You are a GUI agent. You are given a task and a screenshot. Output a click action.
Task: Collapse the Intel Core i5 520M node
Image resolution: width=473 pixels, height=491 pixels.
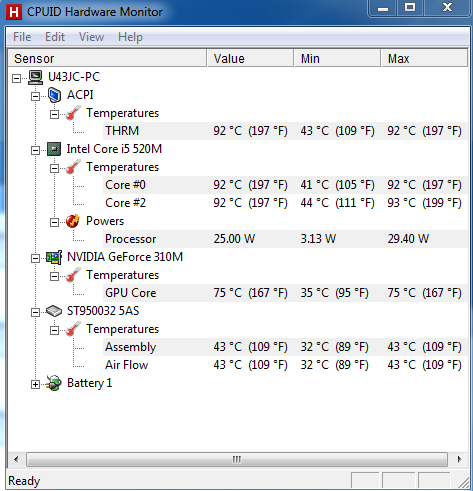[35, 150]
